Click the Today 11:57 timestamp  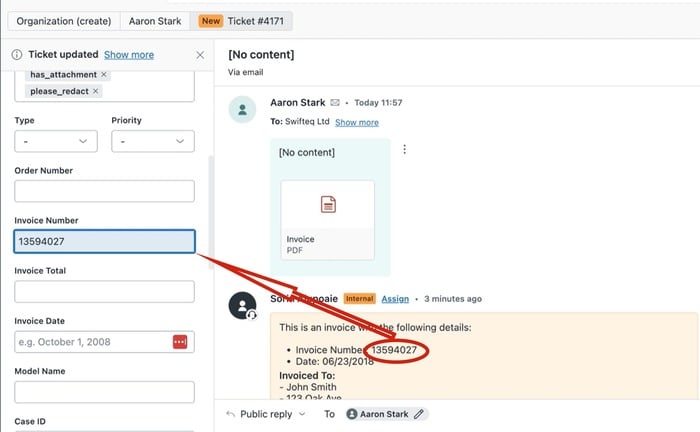coord(378,103)
